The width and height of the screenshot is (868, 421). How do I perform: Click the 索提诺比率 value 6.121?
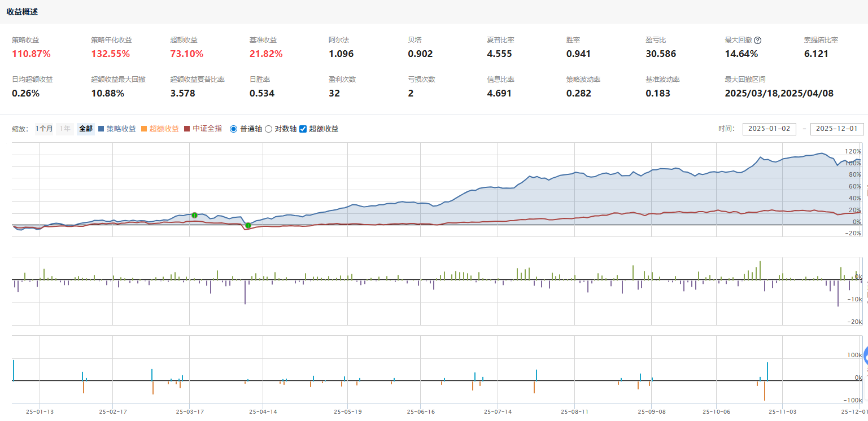pos(816,54)
